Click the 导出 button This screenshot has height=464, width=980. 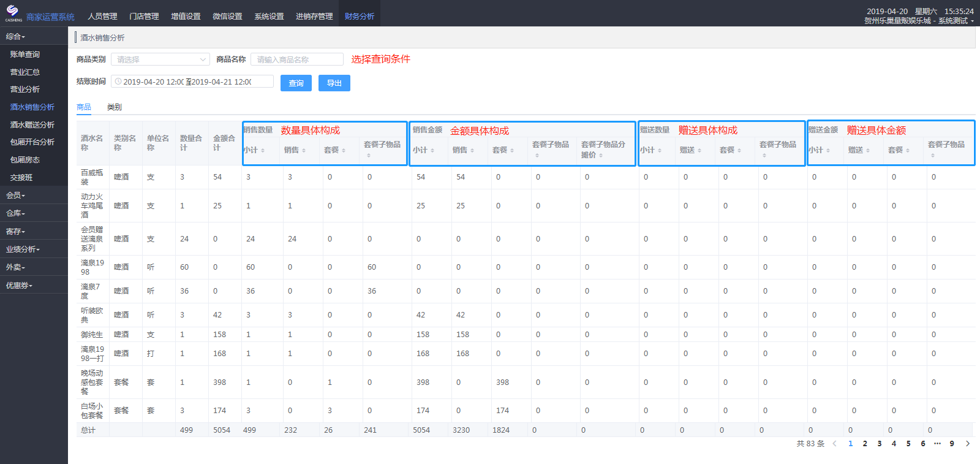pos(334,83)
